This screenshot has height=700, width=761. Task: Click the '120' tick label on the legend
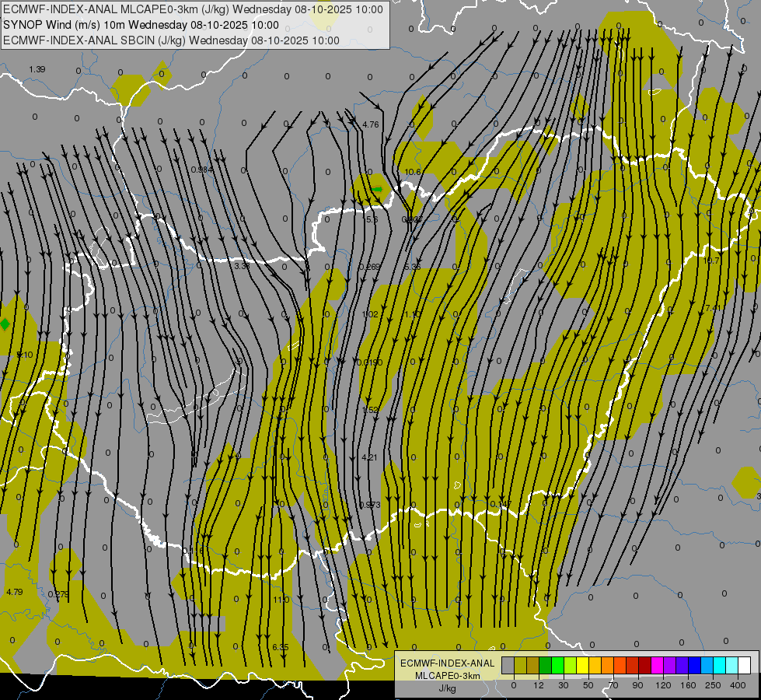click(x=663, y=685)
